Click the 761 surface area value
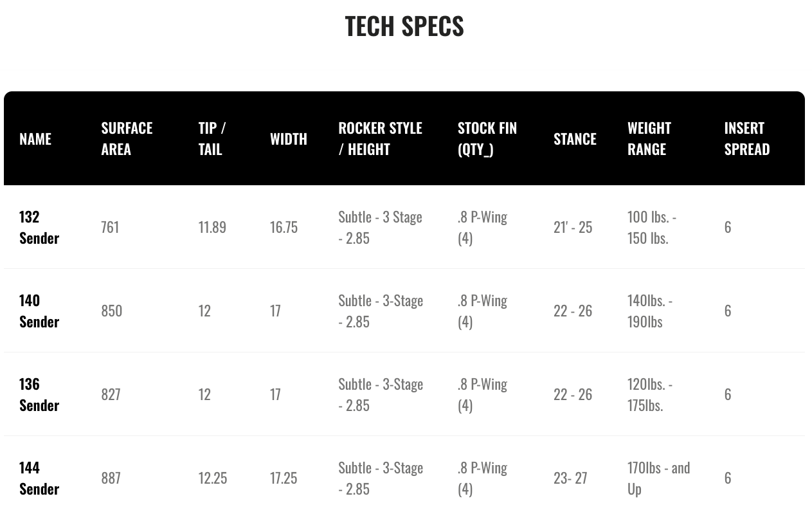This screenshot has height=530, width=812. coord(110,227)
